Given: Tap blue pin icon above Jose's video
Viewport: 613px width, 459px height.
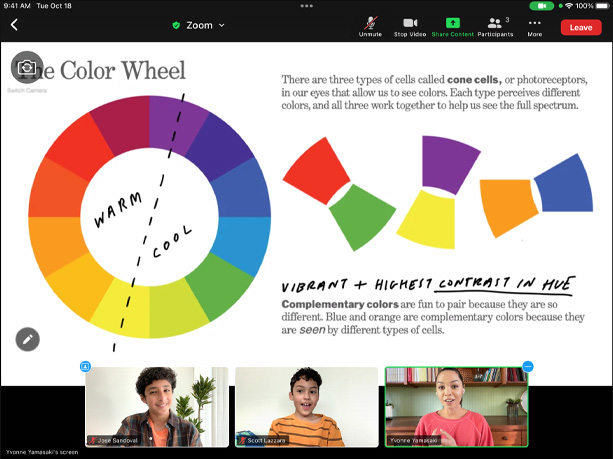Looking at the screenshot, I should 86,367.
